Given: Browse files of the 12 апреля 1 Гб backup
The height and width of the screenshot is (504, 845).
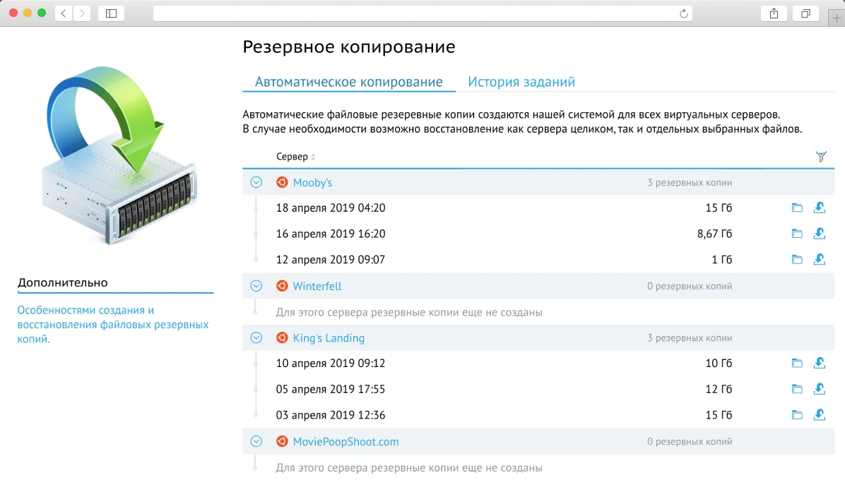Looking at the screenshot, I should pos(797,259).
